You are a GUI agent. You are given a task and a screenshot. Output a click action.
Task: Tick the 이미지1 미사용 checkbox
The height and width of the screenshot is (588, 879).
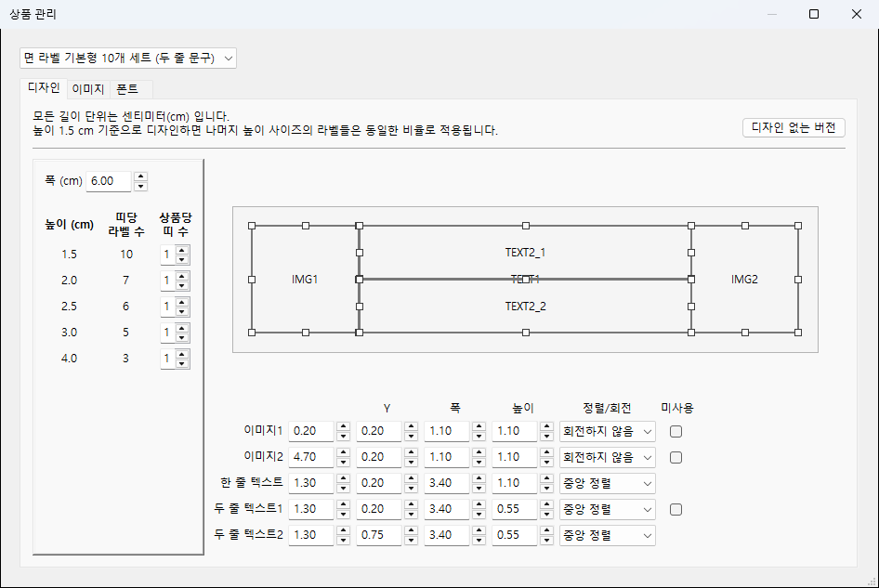coord(676,432)
